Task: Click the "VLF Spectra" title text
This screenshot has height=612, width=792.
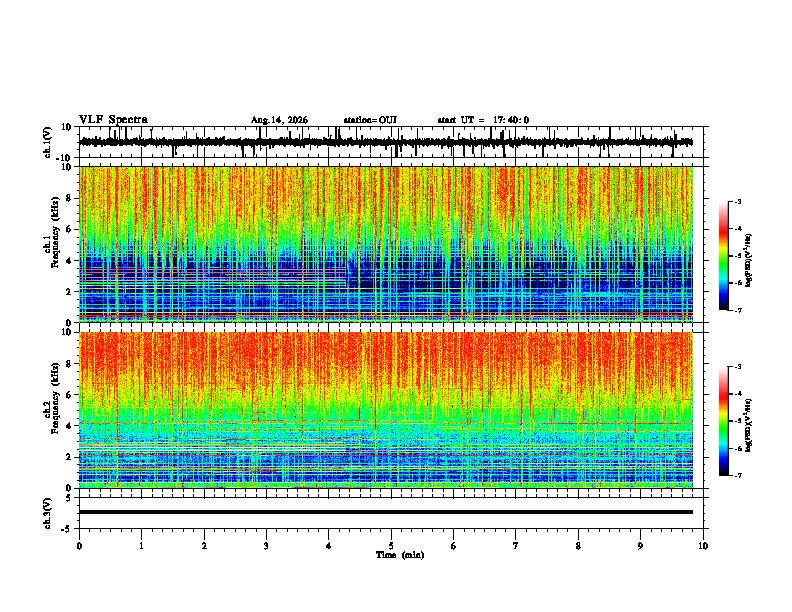Action: point(113,120)
